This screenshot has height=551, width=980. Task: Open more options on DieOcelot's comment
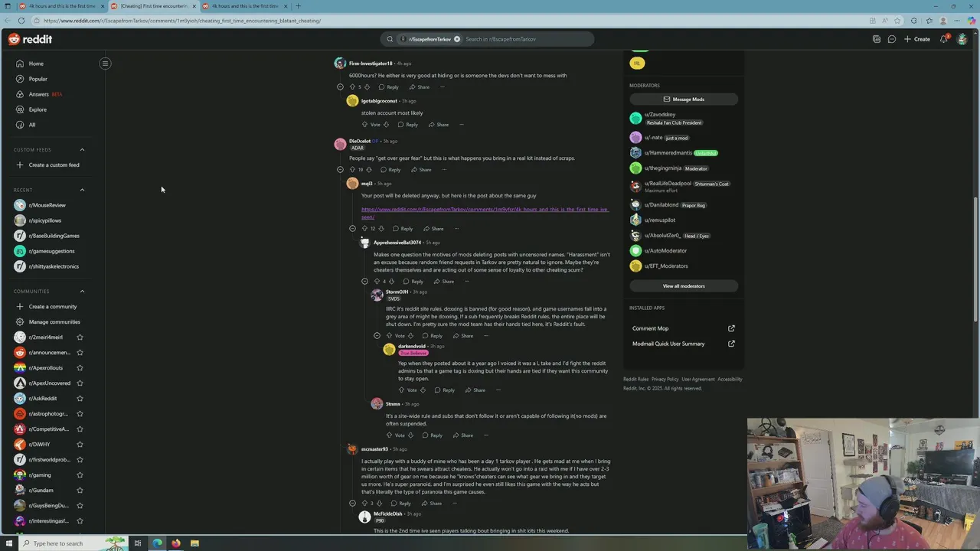444,170
